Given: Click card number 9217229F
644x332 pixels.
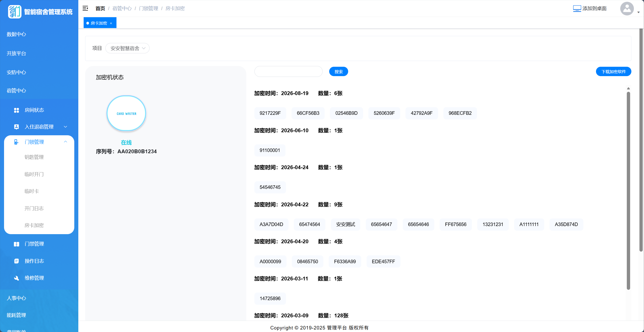Looking at the screenshot, I should 270,113.
